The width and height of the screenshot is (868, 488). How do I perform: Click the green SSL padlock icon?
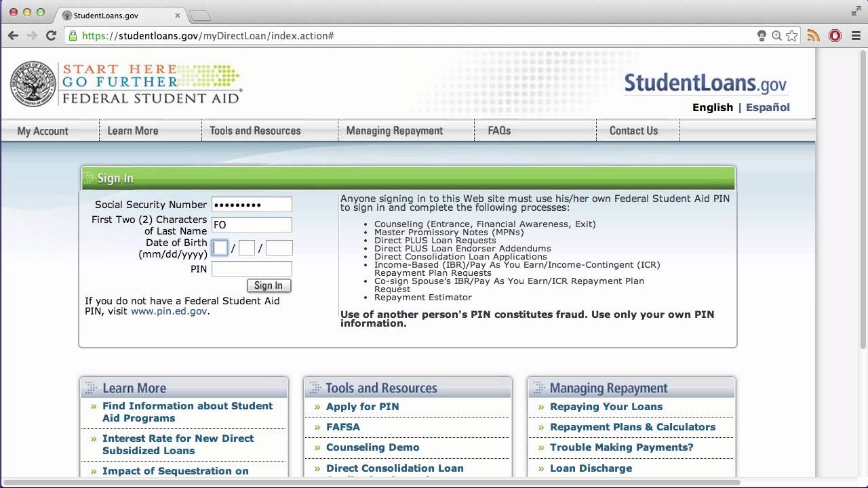click(73, 35)
